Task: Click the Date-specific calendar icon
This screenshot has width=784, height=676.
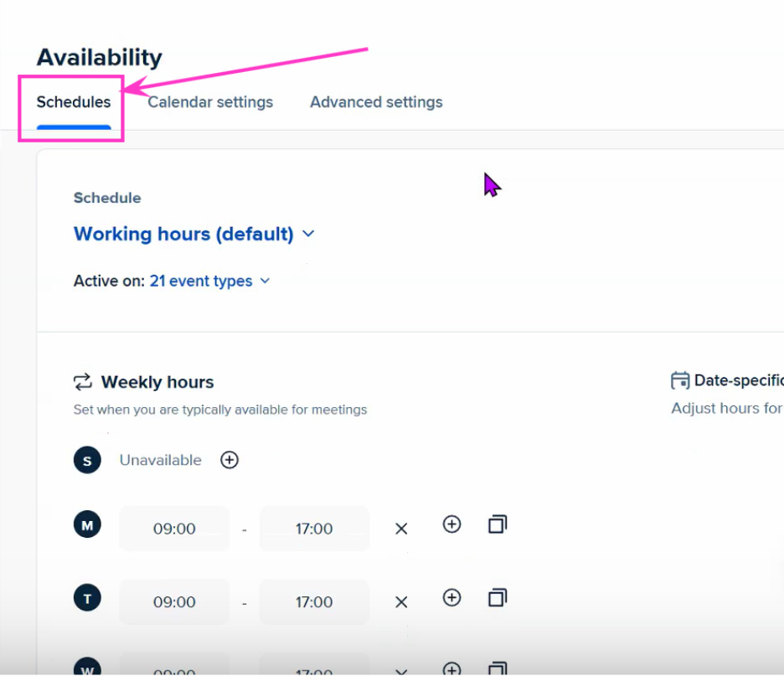Action: [679, 380]
